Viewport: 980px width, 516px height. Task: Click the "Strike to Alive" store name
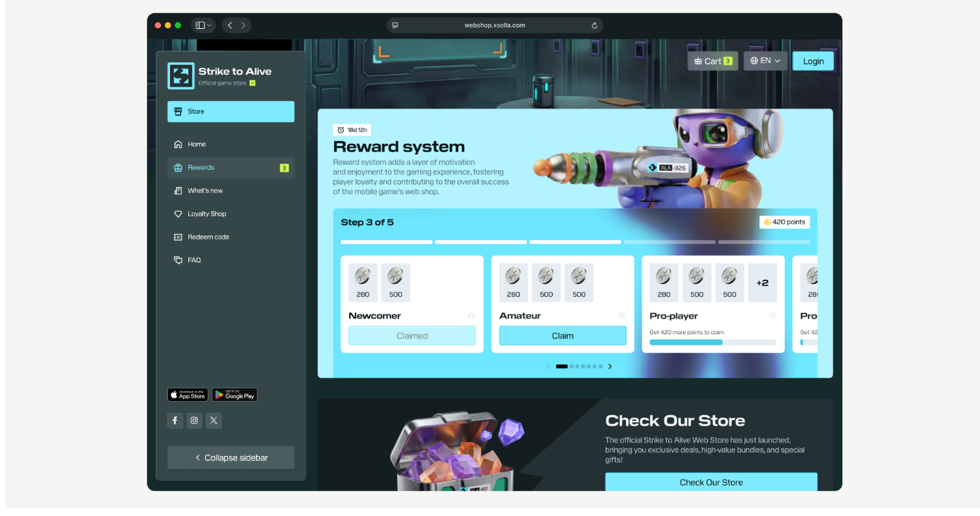tap(235, 71)
